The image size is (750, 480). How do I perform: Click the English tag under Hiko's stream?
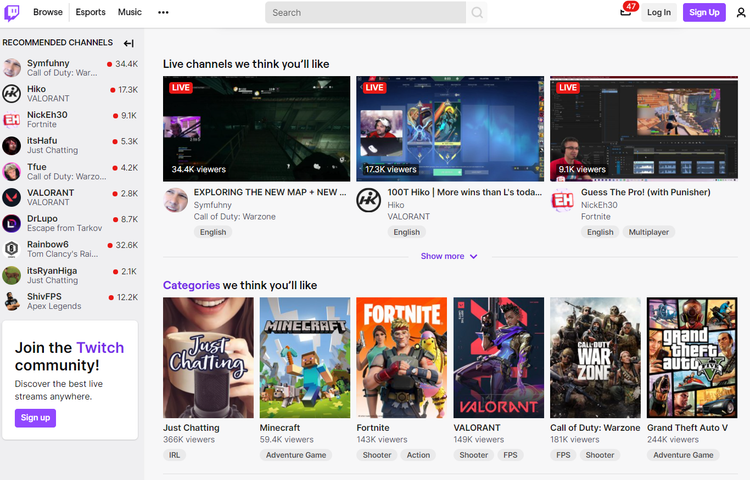(x=407, y=232)
